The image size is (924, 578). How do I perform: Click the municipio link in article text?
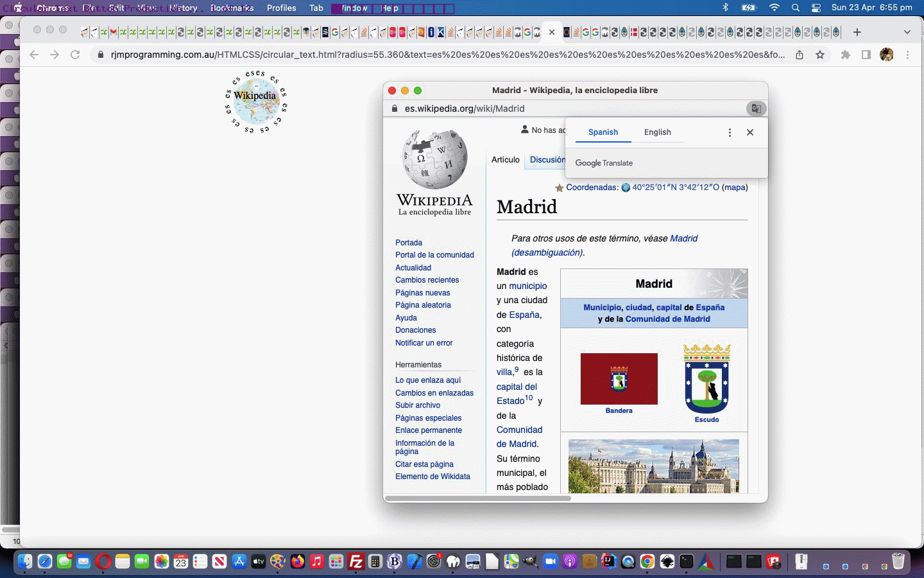(528, 286)
